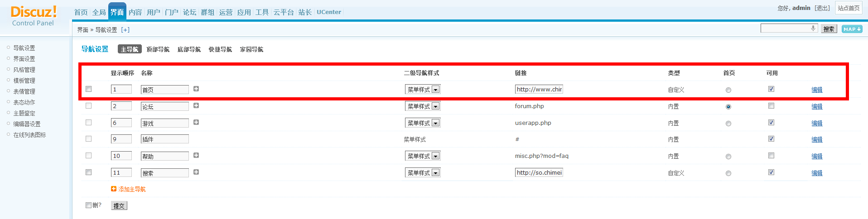Switch to the 底部导航 tab
This screenshot has height=219, width=868.
point(189,49)
